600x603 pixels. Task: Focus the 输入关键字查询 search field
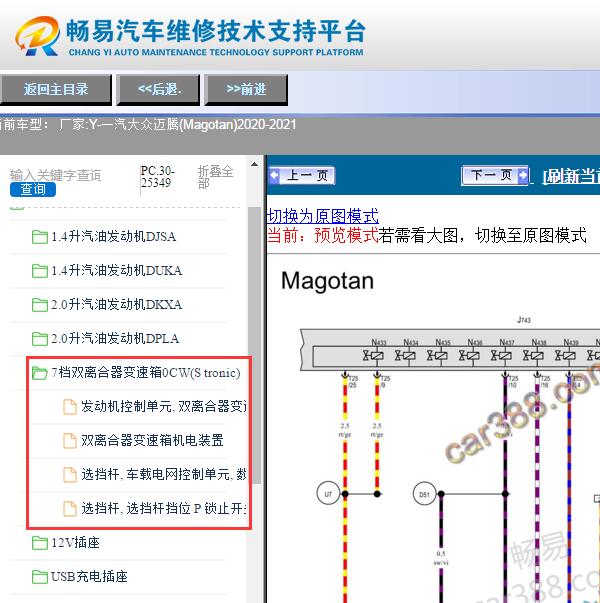click(56, 175)
